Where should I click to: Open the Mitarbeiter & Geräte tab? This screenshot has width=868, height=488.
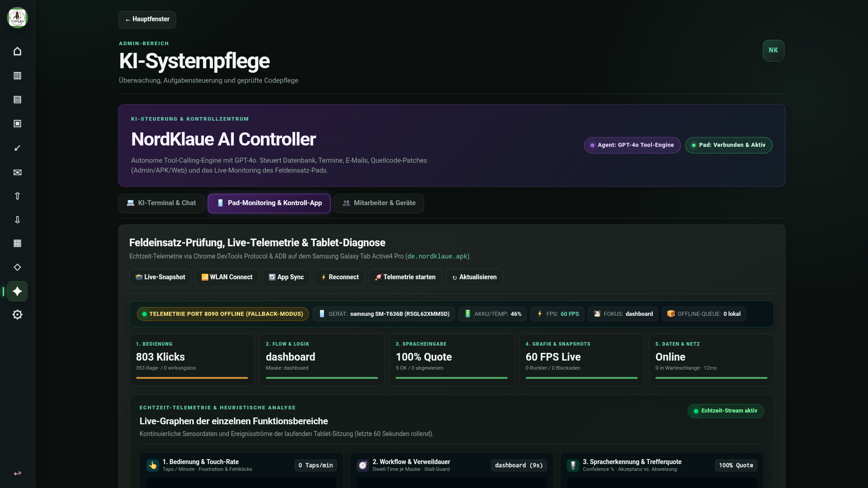(379, 203)
